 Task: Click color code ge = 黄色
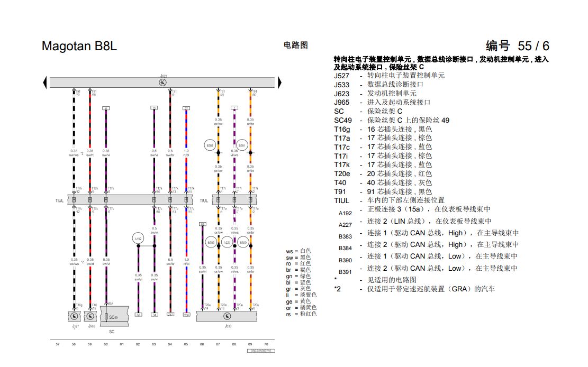pyautogui.click(x=298, y=301)
